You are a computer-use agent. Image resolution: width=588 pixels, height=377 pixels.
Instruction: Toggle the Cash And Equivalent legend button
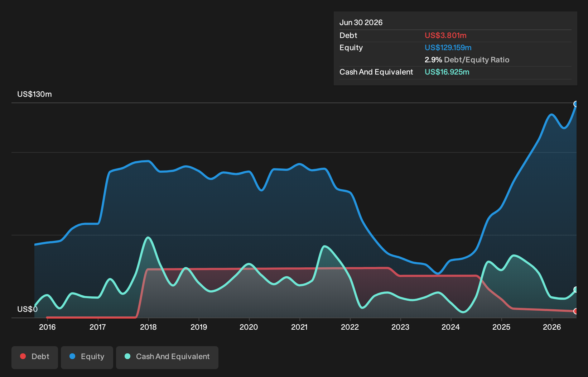[x=167, y=357]
